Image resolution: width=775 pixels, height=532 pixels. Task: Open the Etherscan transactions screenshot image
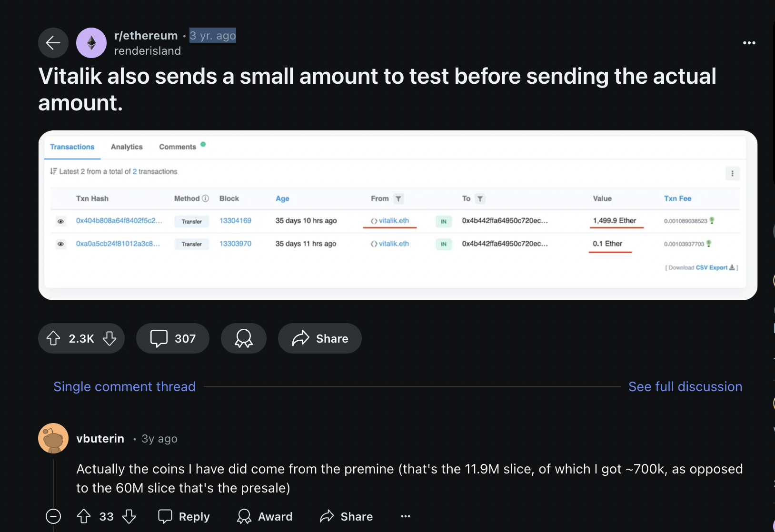click(x=397, y=215)
